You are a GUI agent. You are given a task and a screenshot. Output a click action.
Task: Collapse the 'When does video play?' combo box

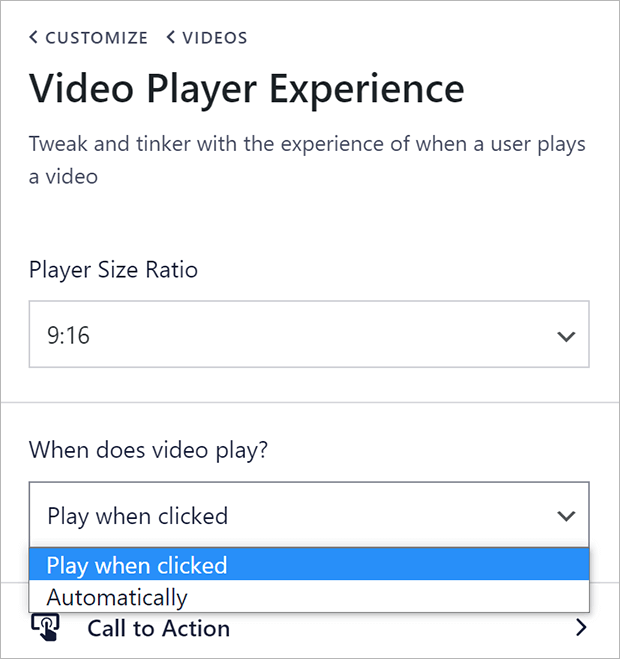click(309, 515)
